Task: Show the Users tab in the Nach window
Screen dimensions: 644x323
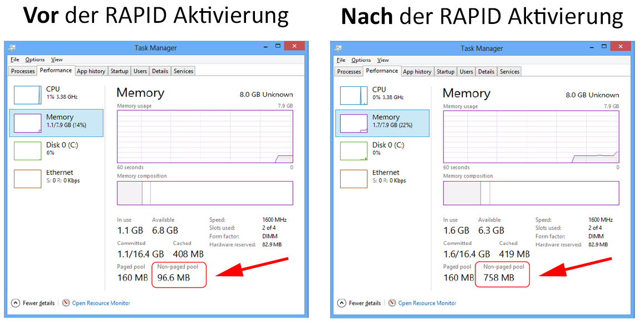Action: click(466, 71)
